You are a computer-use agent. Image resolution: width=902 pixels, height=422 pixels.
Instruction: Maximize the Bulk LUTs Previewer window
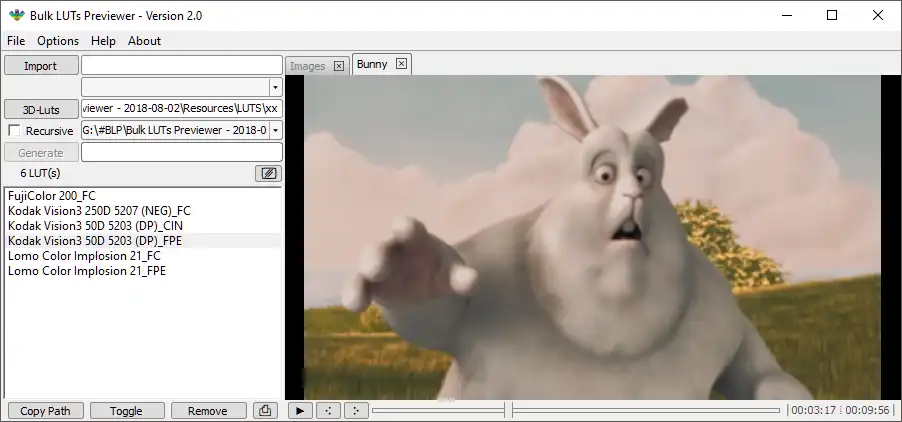[x=832, y=16]
